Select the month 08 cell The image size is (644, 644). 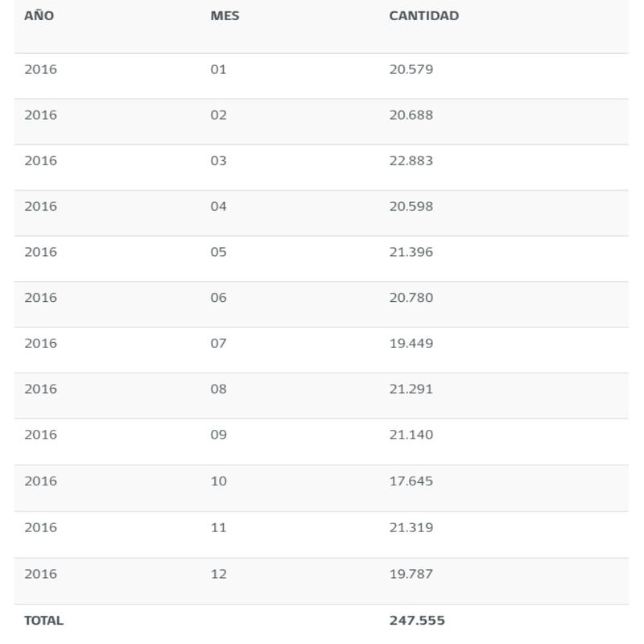218,388
